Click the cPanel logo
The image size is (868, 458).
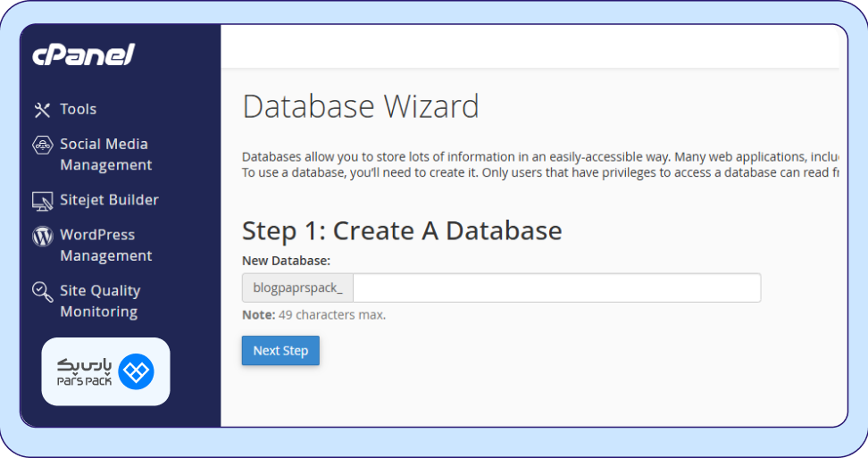pyautogui.click(x=84, y=54)
